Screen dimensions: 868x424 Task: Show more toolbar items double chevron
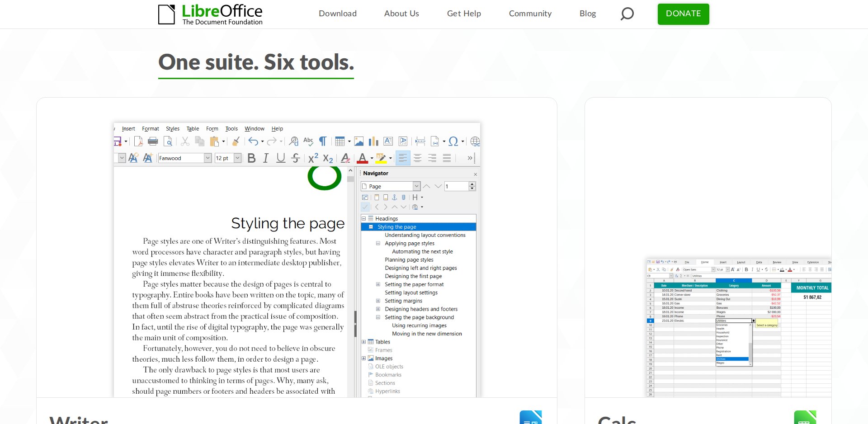point(470,158)
